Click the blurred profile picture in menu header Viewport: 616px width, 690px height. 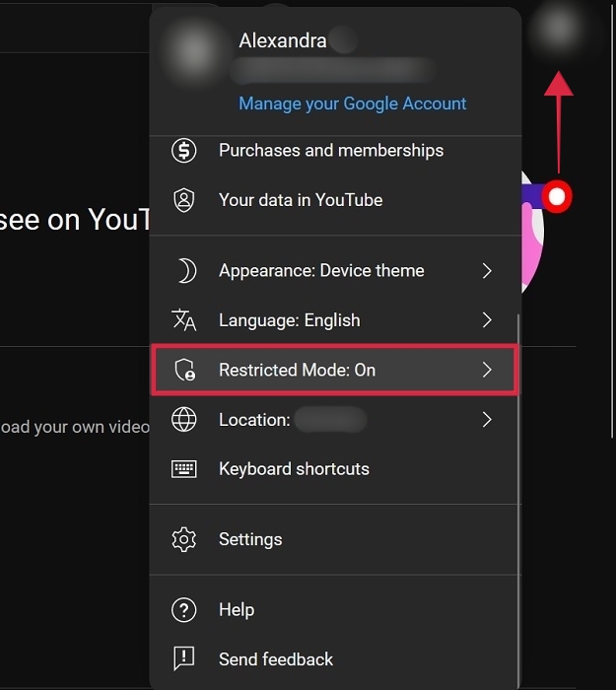(193, 50)
